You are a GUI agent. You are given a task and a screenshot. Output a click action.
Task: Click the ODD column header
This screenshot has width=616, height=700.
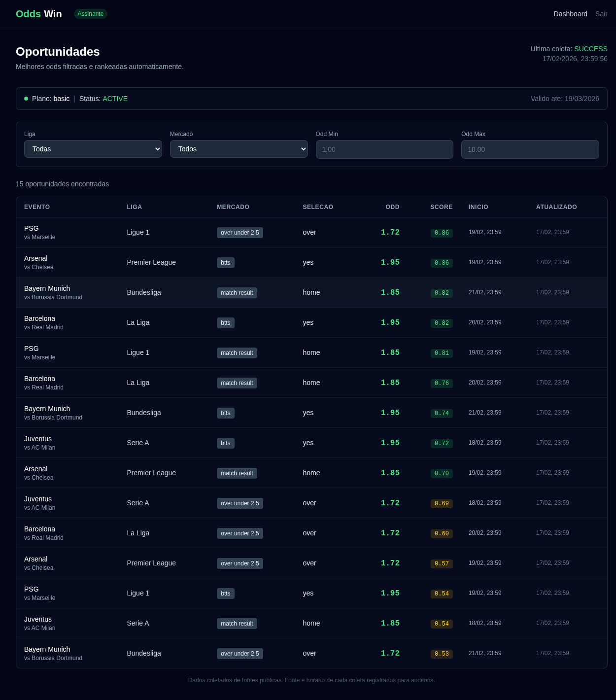click(392, 207)
